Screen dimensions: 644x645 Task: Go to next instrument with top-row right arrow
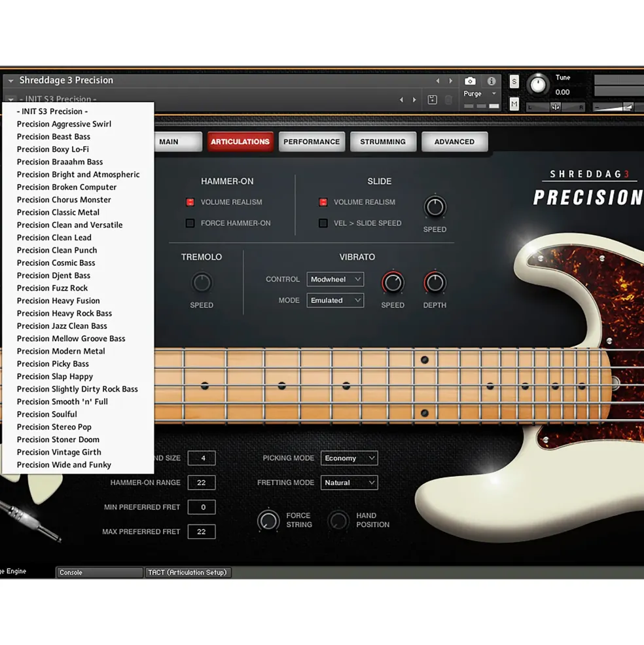pyautogui.click(x=451, y=81)
